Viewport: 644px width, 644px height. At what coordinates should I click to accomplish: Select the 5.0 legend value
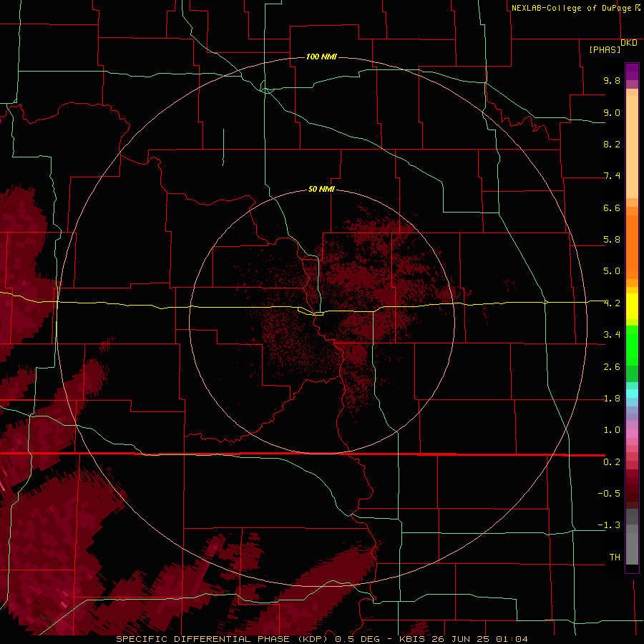(x=612, y=271)
